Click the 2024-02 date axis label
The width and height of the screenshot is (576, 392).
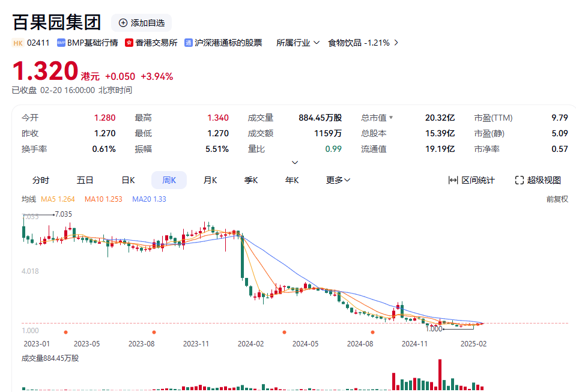point(250,344)
